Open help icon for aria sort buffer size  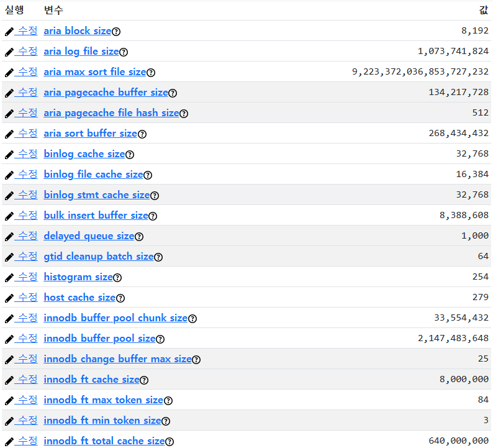pyautogui.click(x=142, y=134)
